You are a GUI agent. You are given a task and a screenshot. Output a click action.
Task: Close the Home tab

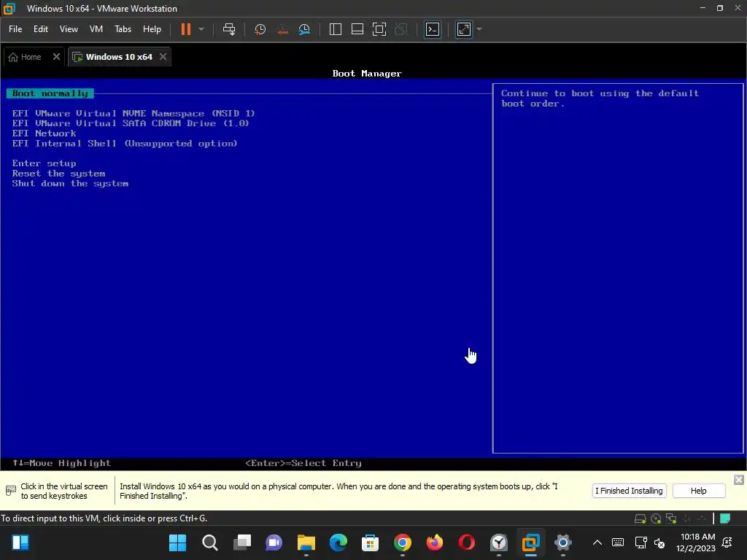[56, 57]
